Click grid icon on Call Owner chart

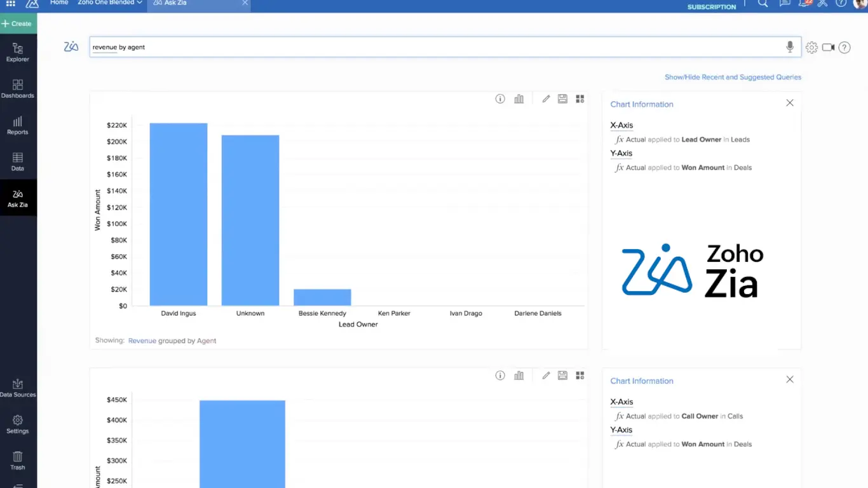tap(580, 376)
